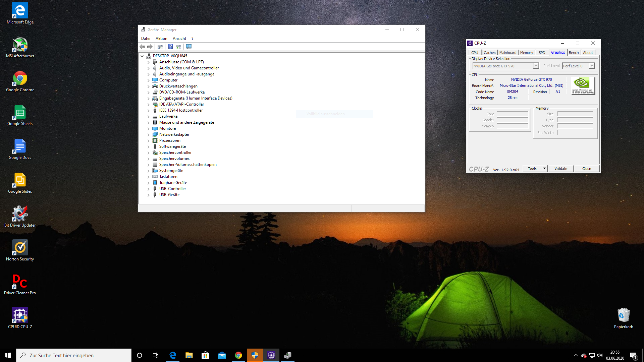Screen dimensions: 644x362
Task: Click the speaker icon in the system tray
Action: point(600,355)
